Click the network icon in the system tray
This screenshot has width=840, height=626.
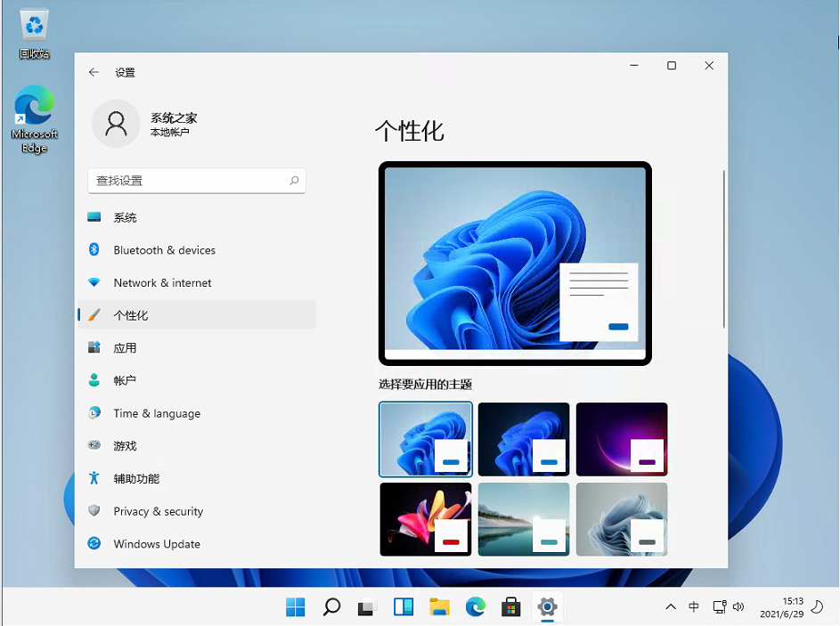(718, 606)
